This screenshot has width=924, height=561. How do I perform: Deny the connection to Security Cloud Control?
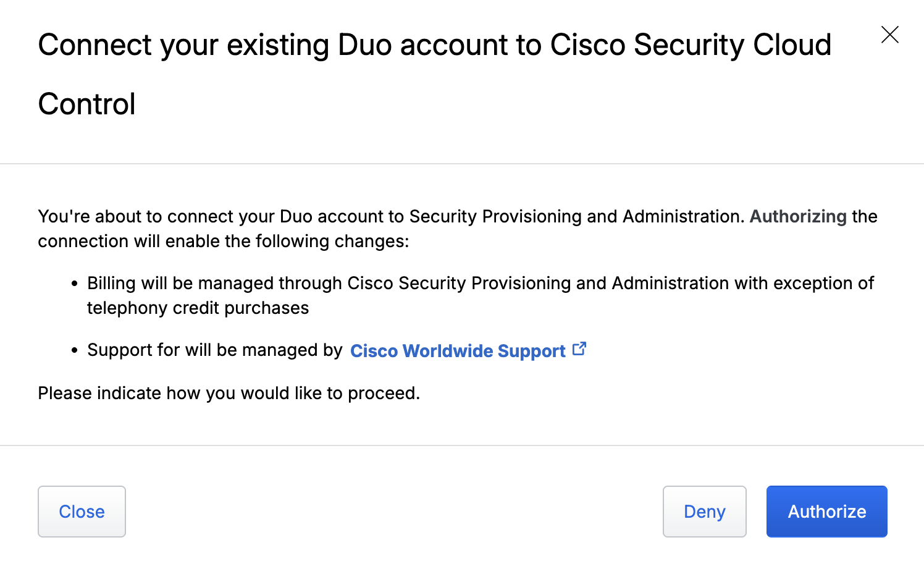click(704, 511)
